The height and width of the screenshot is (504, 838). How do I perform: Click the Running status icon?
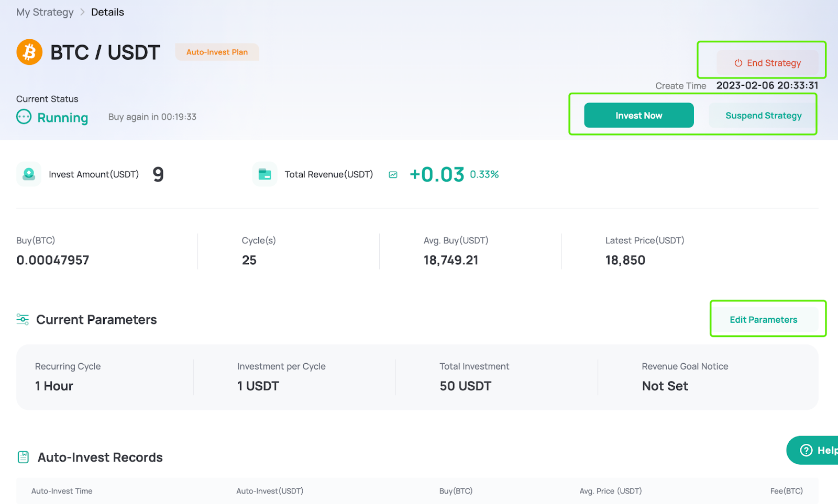(x=24, y=117)
